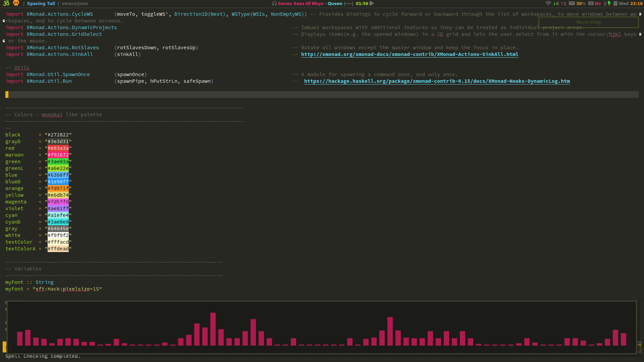Click the keyboard layout icon before Dv
The height and width of the screenshot is (362, 644).
(x=591, y=3)
